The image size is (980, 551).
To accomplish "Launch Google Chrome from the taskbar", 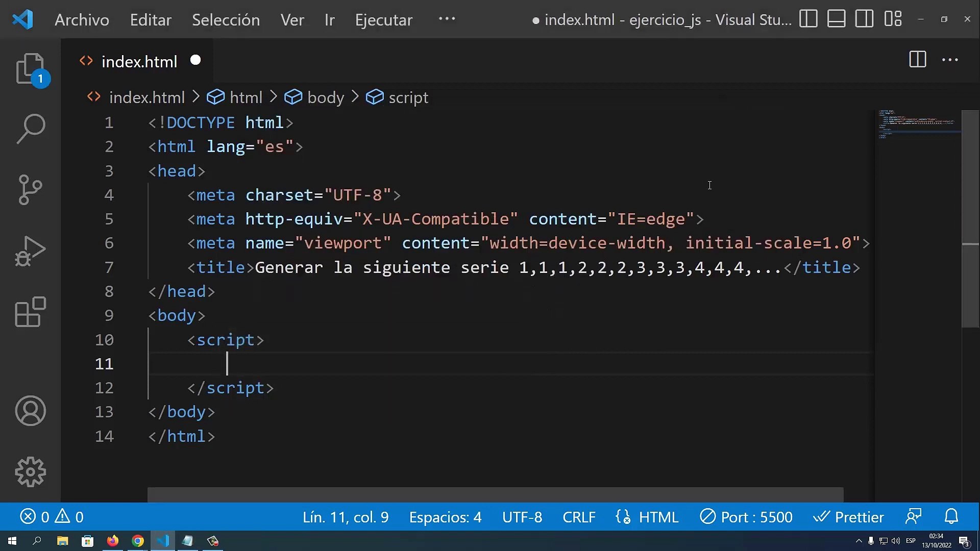I will (137, 541).
